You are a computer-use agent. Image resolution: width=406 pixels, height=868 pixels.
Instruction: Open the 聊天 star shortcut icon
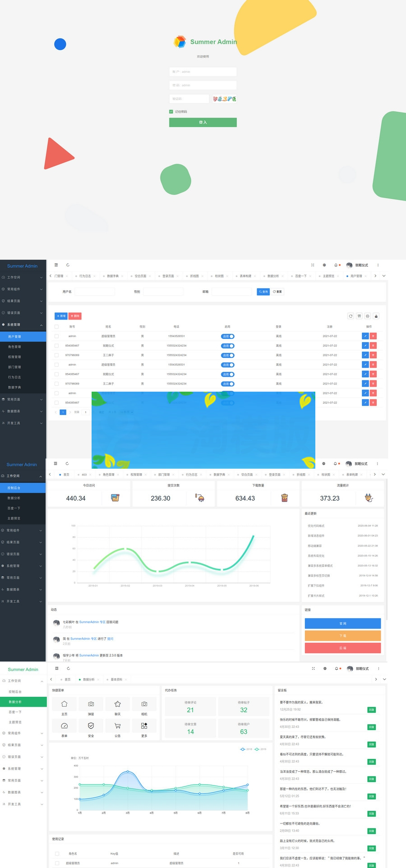pos(117,704)
